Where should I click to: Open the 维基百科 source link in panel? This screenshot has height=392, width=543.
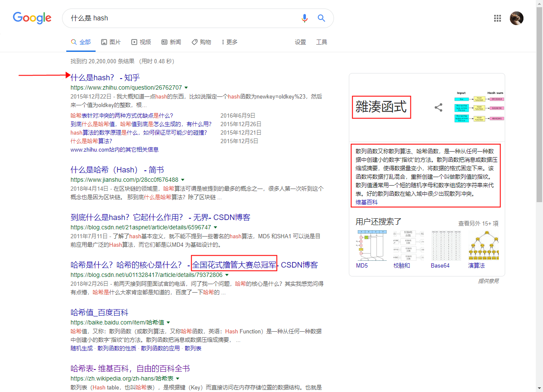(x=367, y=202)
